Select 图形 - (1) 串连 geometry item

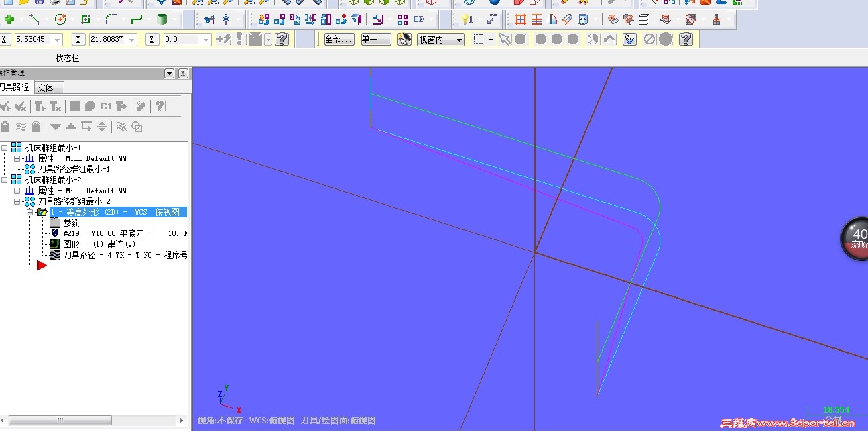[99, 244]
